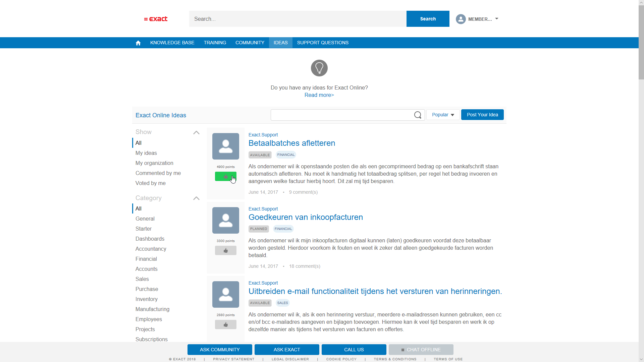Image resolution: width=644 pixels, height=362 pixels.
Task: Select the Dashboards category
Action: 150,239
